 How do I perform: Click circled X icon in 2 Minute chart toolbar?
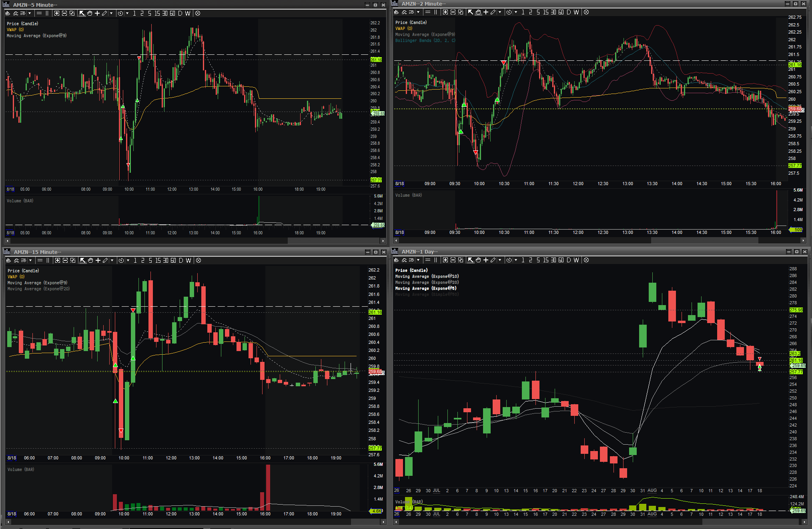(x=586, y=12)
